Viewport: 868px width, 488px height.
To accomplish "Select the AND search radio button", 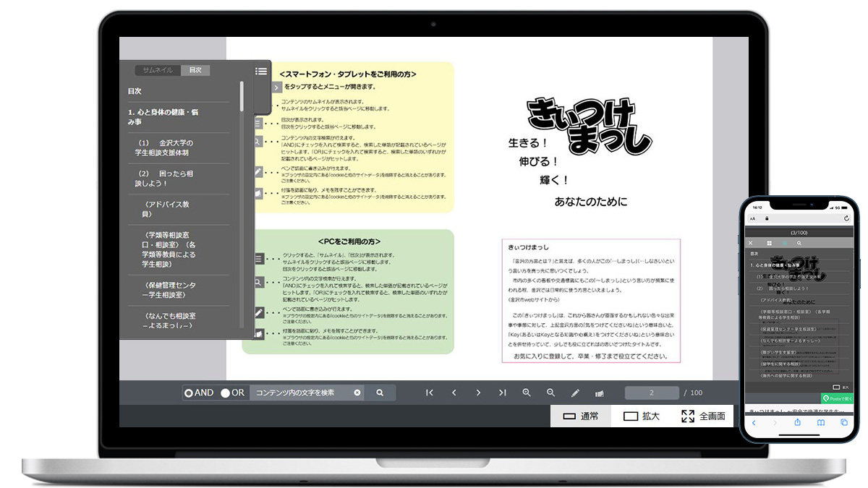I will click(189, 393).
